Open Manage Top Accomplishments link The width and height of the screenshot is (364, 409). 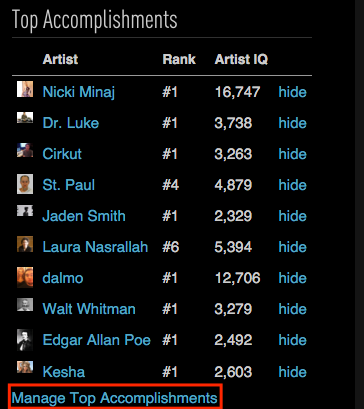pyautogui.click(x=114, y=398)
